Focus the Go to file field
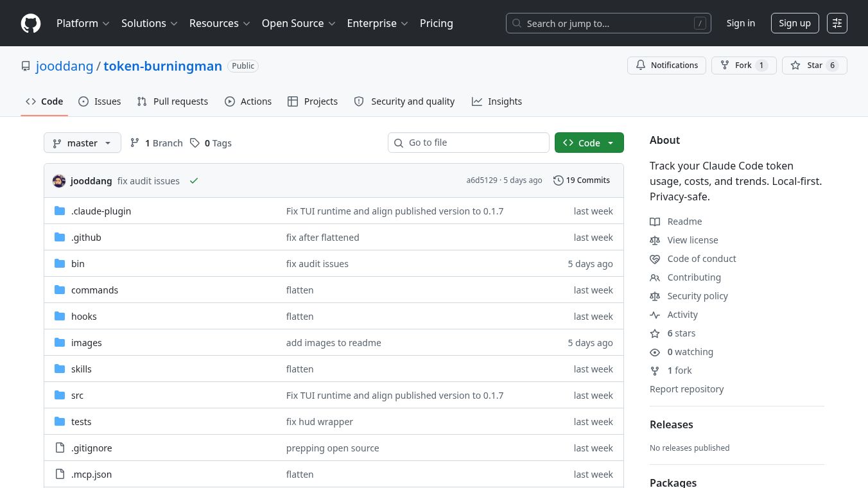 475,143
